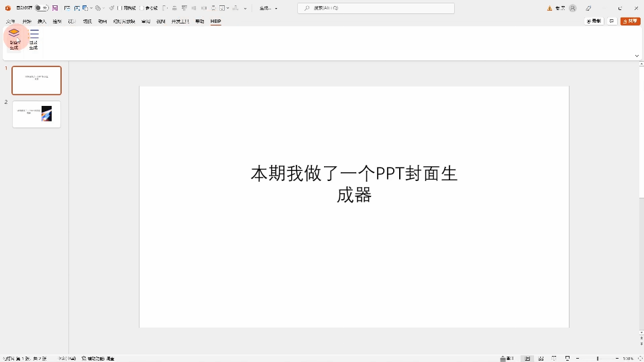This screenshot has width=644, height=362.
Task: Switch to the 视图 view tab
Action: 161,21
